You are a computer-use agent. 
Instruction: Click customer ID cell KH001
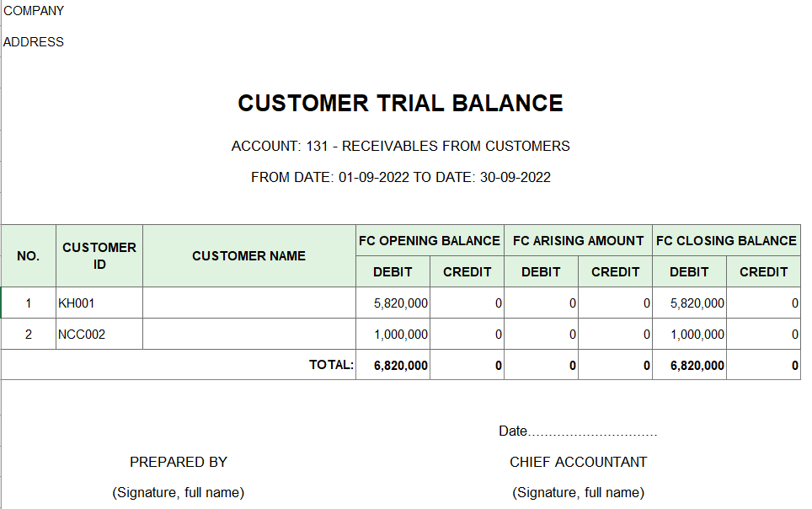(x=99, y=303)
